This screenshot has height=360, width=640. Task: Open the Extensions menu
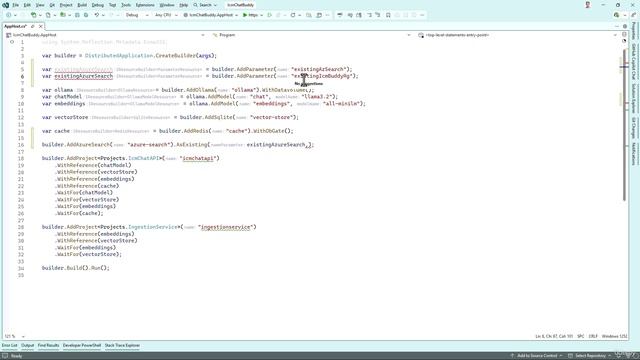[145, 5]
